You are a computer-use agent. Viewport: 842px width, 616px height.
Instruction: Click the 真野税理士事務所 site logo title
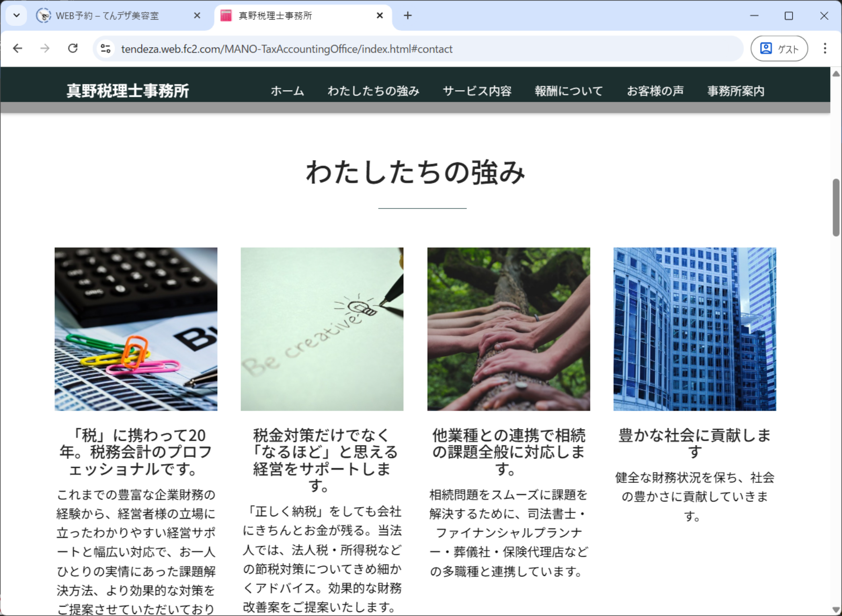pyautogui.click(x=128, y=91)
